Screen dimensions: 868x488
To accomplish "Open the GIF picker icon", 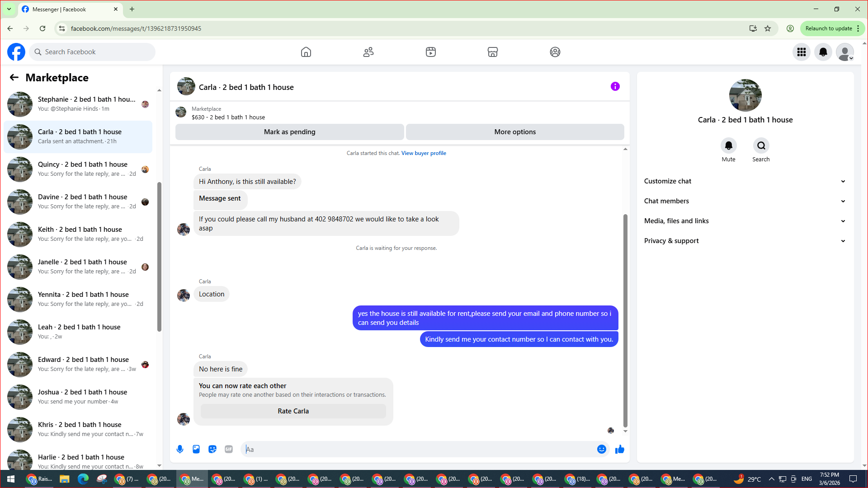I will [x=229, y=449].
